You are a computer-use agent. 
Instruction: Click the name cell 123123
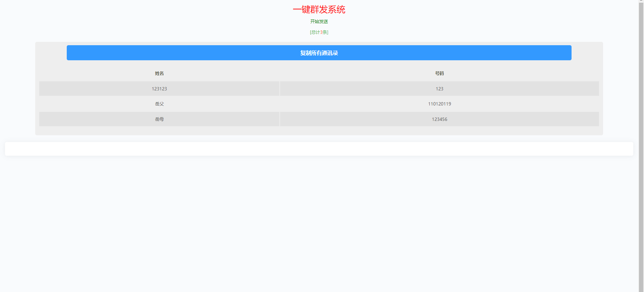(159, 89)
